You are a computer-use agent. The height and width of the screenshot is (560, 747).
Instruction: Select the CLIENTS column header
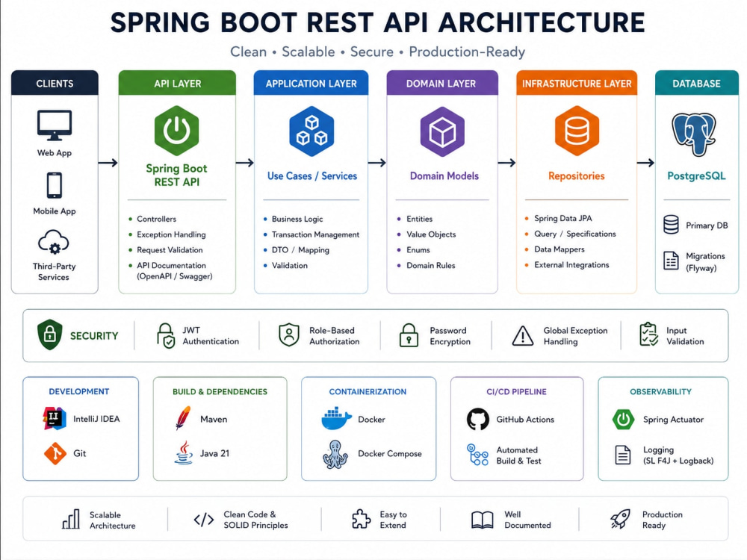pyautogui.click(x=55, y=84)
